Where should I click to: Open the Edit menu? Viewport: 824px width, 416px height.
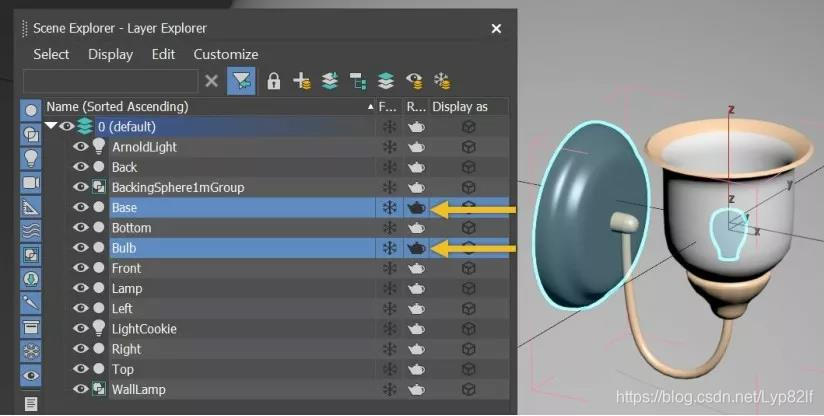point(163,54)
